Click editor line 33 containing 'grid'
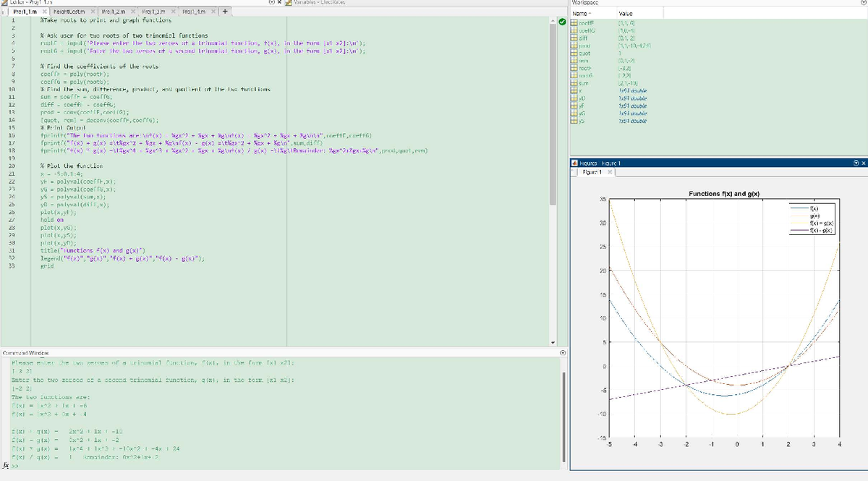Viewport: 868px width, 481px height. click(x=47, y=267)
